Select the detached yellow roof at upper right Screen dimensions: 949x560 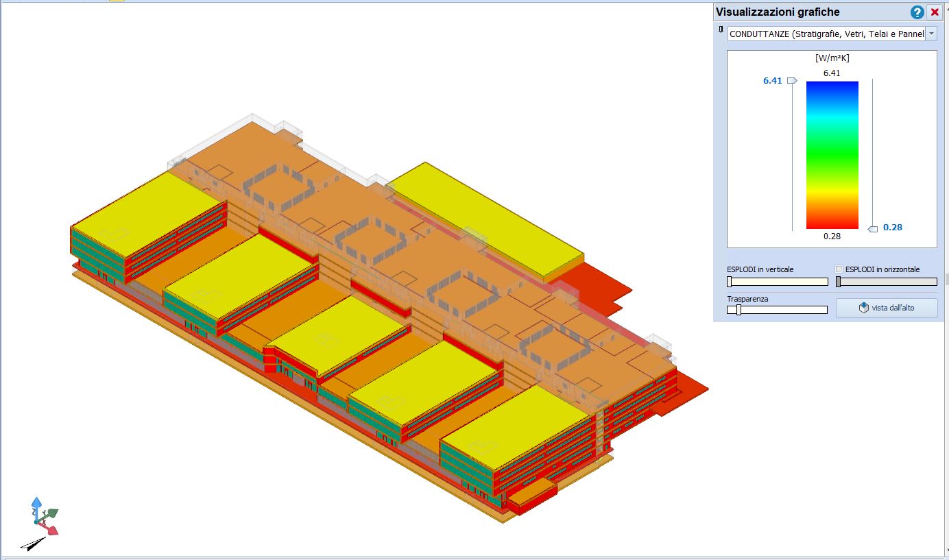coord(487,219)
